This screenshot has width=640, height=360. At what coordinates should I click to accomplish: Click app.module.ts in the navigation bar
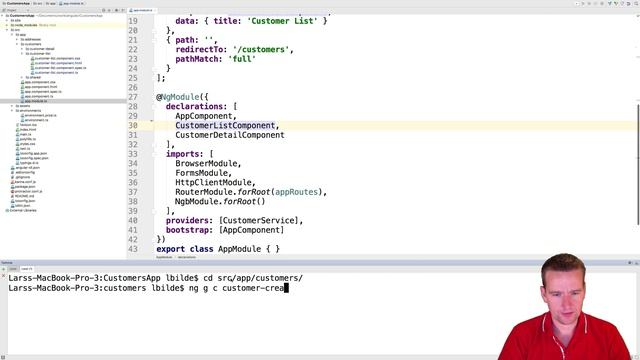pos(72,3)
